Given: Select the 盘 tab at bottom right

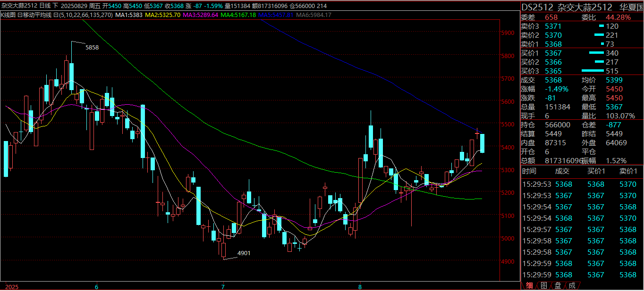Looking at the screenshot, I should [558, 285].
